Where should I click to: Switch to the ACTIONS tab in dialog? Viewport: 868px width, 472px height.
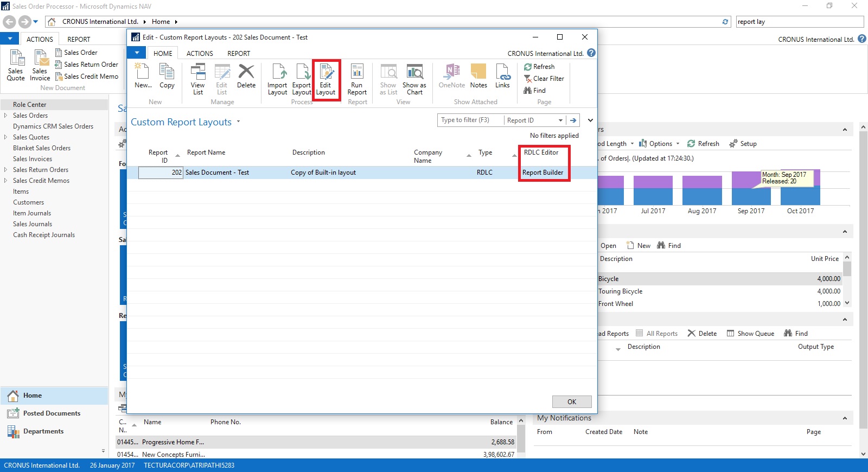coord(200,54)
